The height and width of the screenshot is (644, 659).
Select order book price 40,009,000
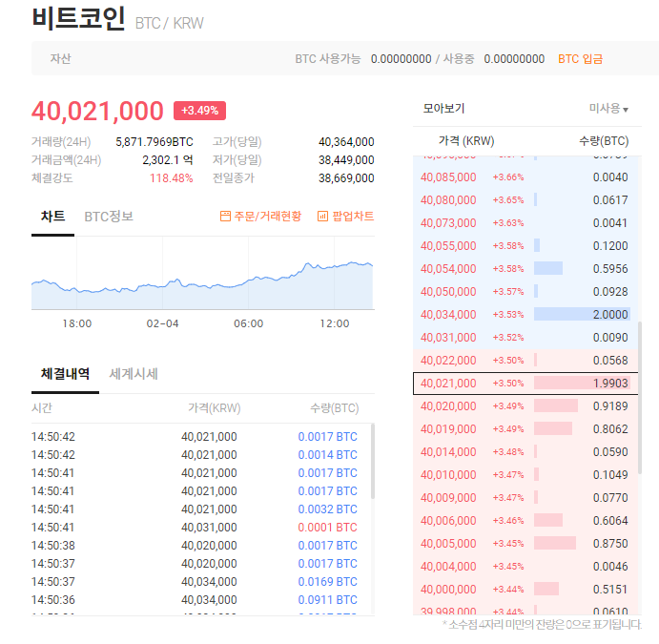tap(448, 498)
